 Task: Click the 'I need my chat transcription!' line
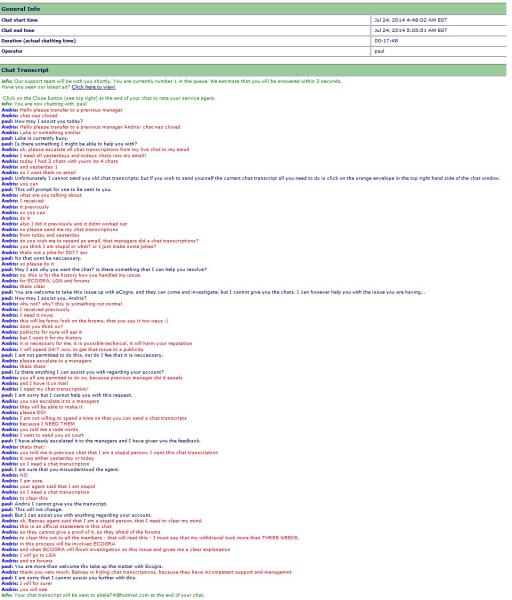pos(45,389)
